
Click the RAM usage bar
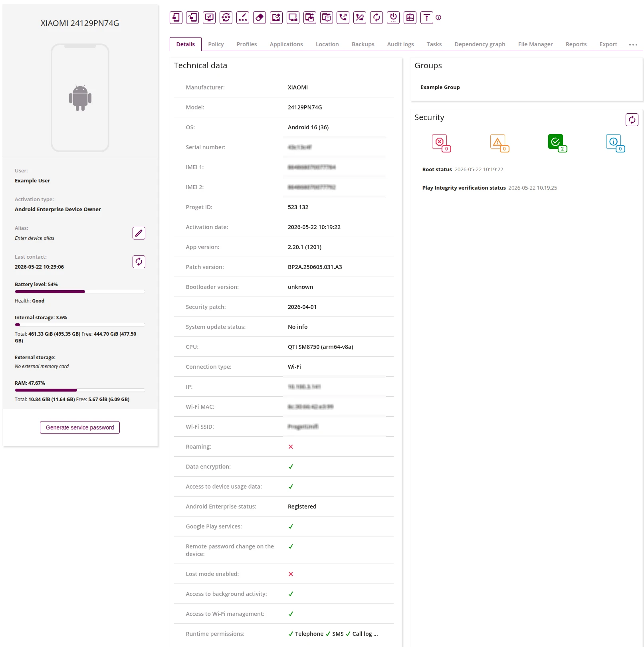click(80, 390)
